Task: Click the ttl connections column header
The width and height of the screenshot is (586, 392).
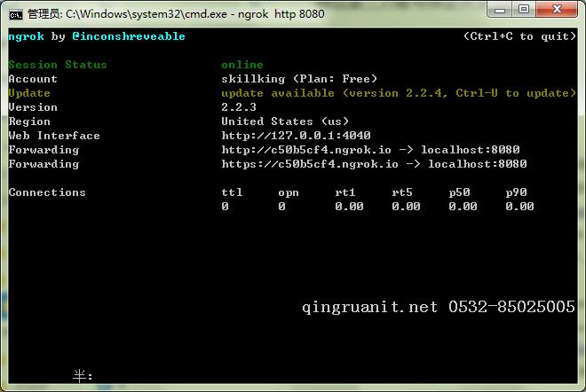Action: (232, 192)
